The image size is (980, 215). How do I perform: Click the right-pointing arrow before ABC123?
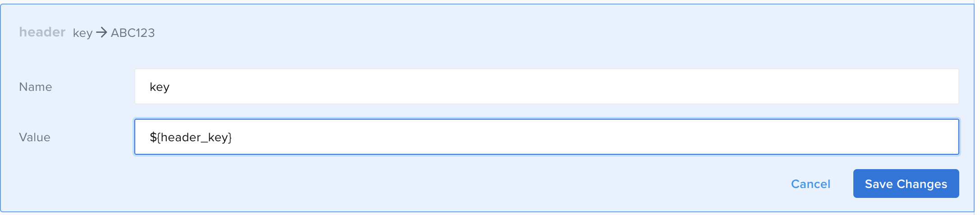(x=101, y=32)
